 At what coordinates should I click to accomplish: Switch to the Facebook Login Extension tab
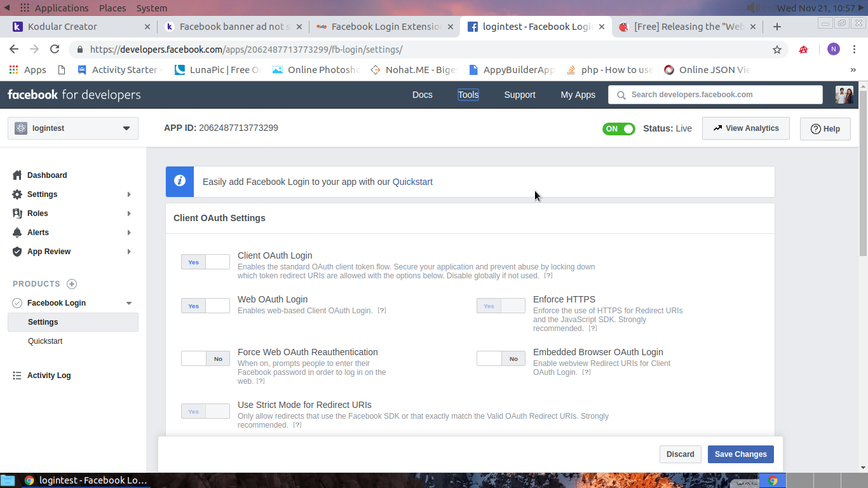point(384,27)
